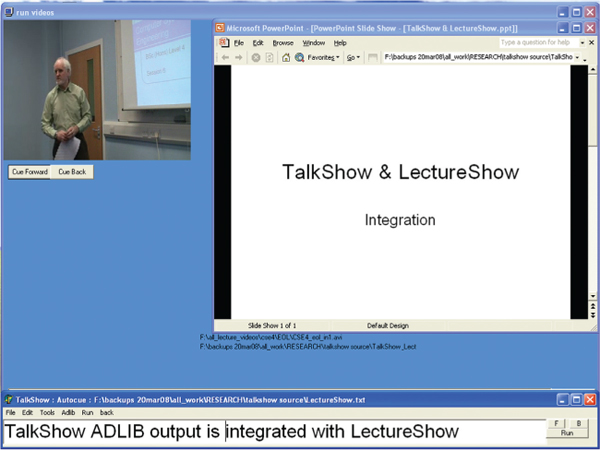
Task: Click the Search the Web globe icon
Action: pos(299,58)
